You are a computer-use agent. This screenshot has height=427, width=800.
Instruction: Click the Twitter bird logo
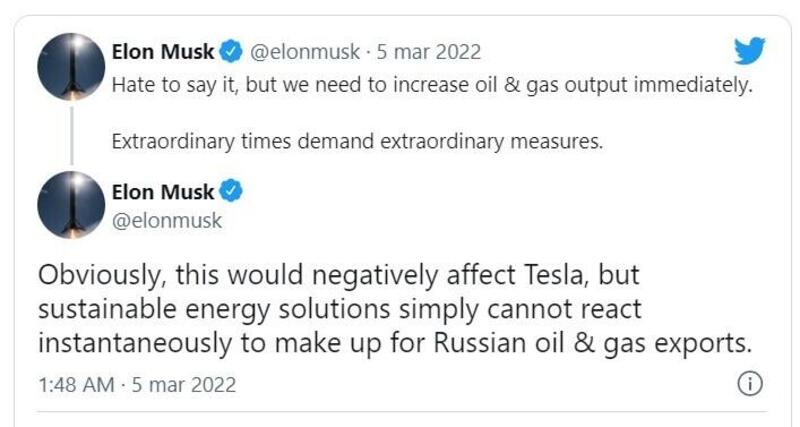747,51
